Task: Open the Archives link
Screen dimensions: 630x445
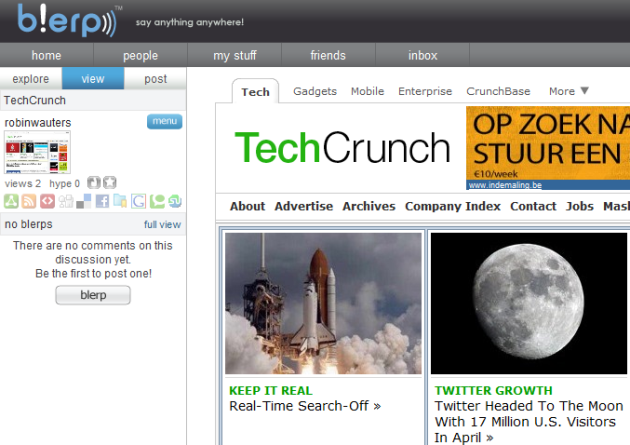Action: click(x=369, y=206)
